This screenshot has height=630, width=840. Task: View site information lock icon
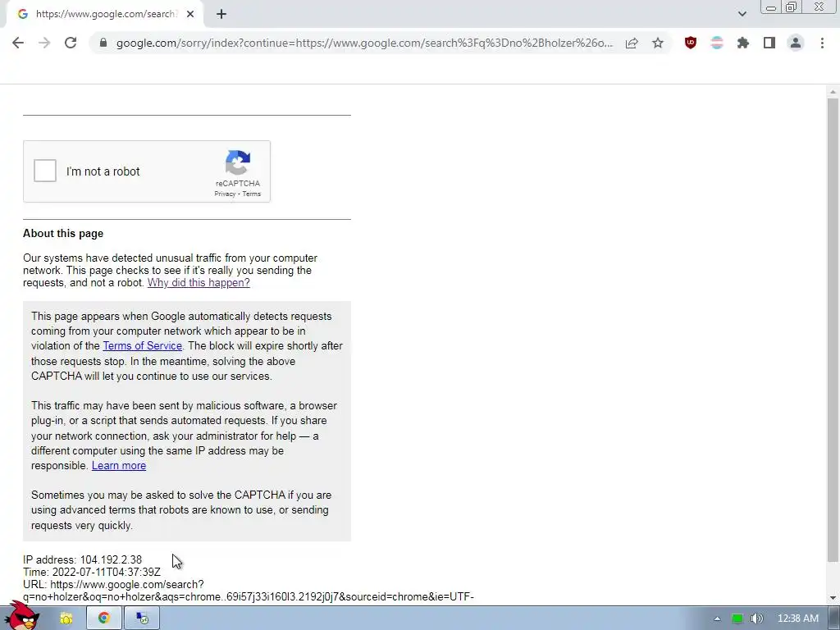[x=103, y=43]
